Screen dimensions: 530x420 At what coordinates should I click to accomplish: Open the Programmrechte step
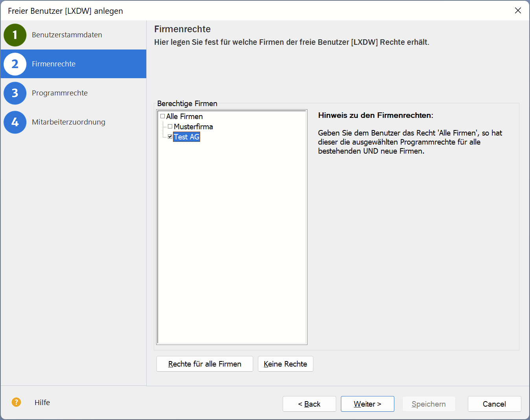(x=60, y=93)
